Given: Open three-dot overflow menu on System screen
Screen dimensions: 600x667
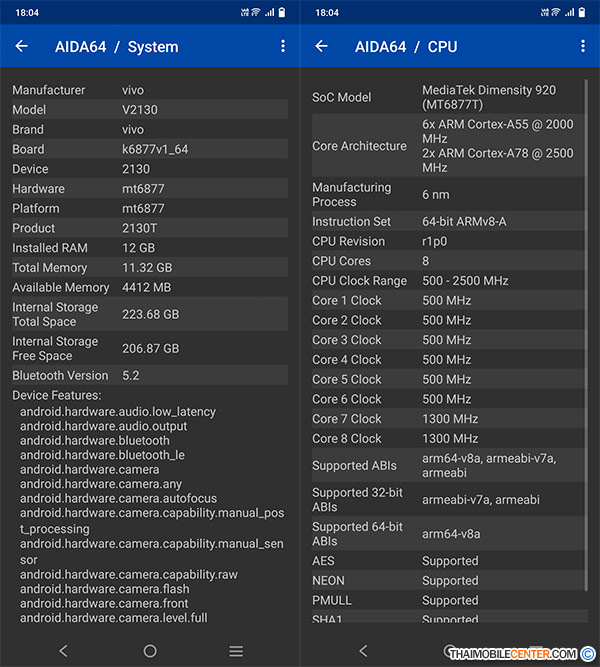Looking at the screenshot, I should 283,46.
